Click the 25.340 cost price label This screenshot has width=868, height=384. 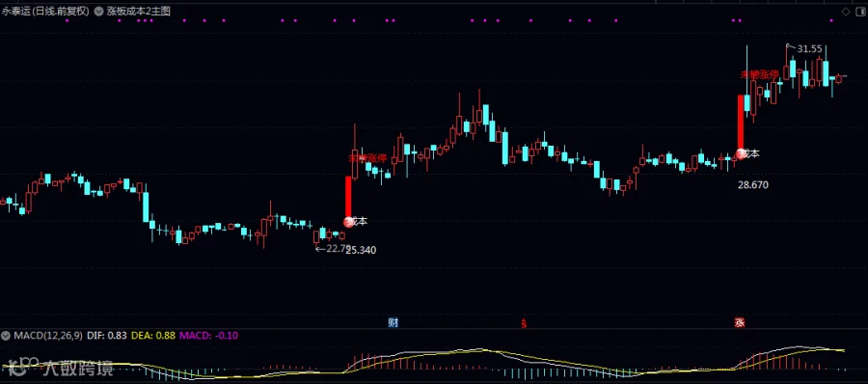(x=362, y=251)
